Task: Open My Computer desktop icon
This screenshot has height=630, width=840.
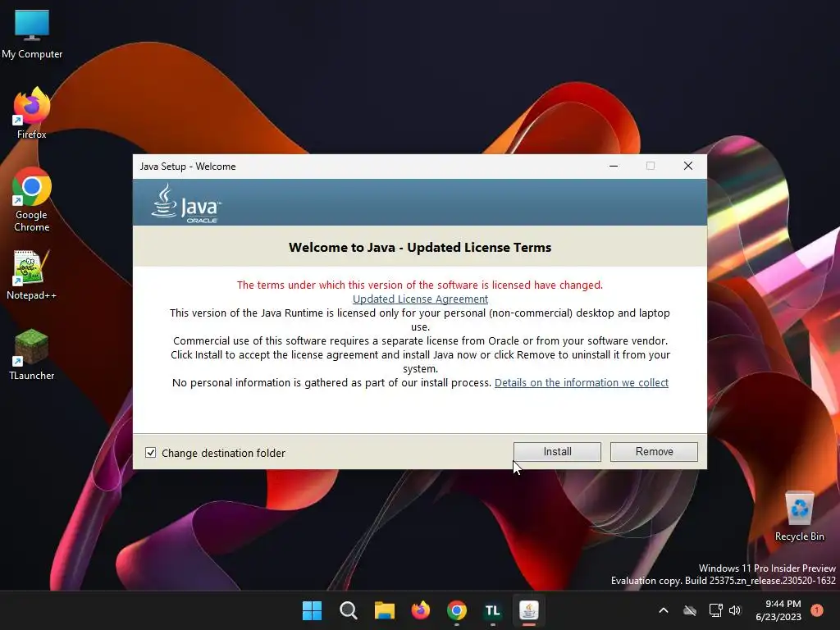Action: pyautogui.click(x=32, y=33)
